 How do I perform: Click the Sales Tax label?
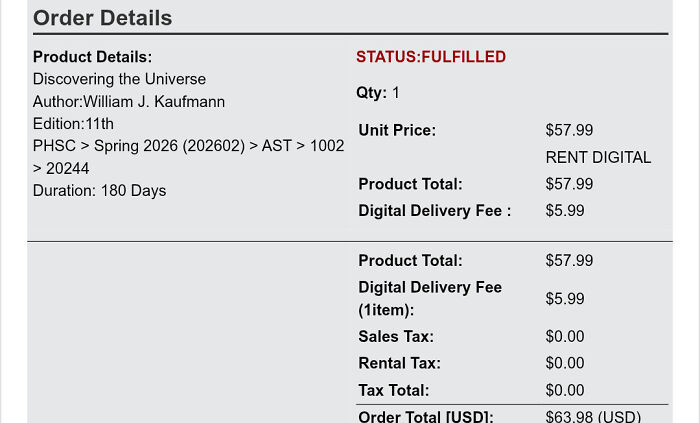tap(396, 337)
